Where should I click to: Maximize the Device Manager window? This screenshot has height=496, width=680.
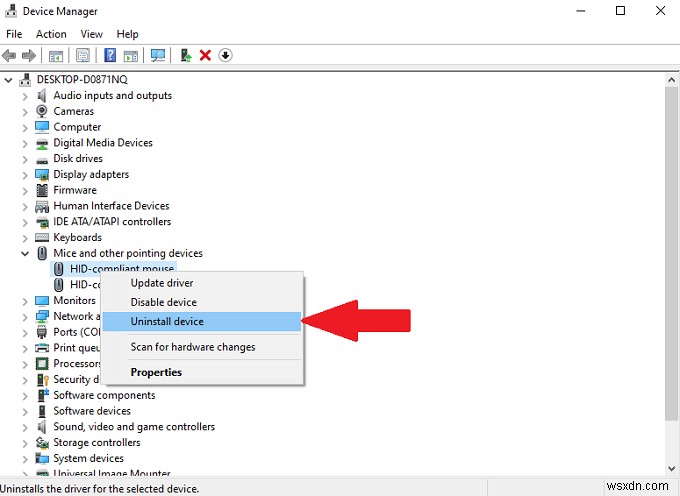pos(621,10)
